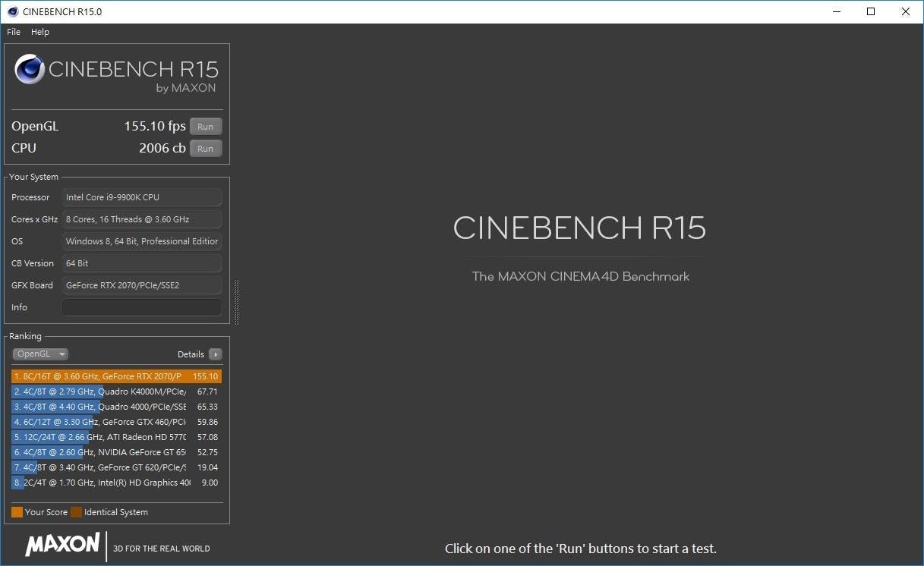Run the CPU benchmark test
The image size is (924, 566).
point(206,149)
